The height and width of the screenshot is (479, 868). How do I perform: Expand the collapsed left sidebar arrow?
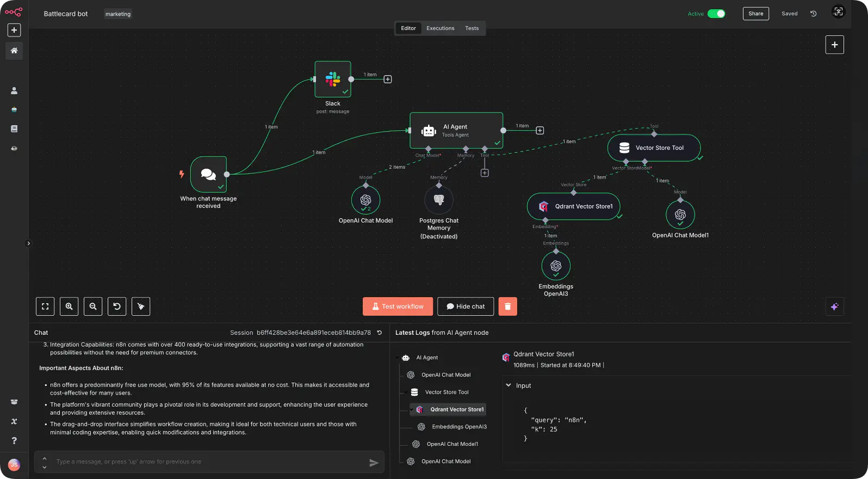pos(28,243)
